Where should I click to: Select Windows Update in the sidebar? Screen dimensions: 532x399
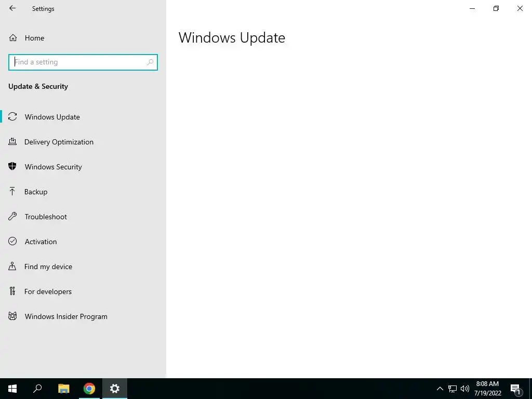coord(83,117)
